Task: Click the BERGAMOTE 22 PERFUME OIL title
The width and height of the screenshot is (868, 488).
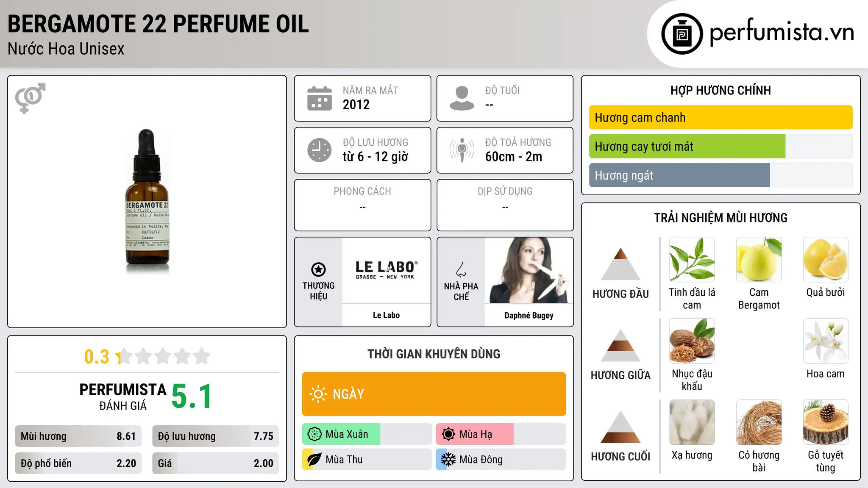Action: click(158, 24)
